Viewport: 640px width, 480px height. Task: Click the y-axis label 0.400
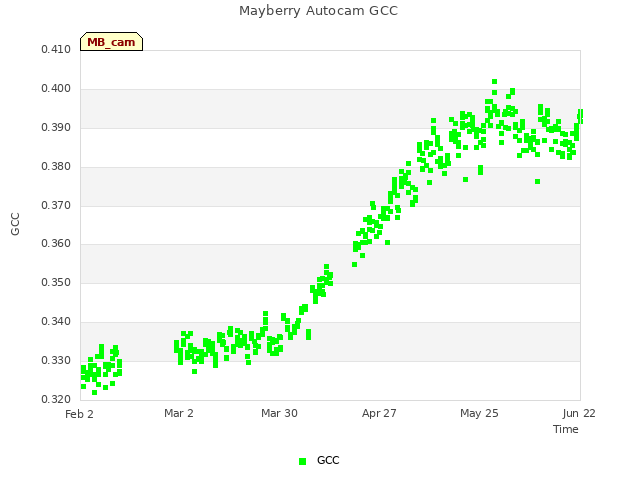point(56,89)
